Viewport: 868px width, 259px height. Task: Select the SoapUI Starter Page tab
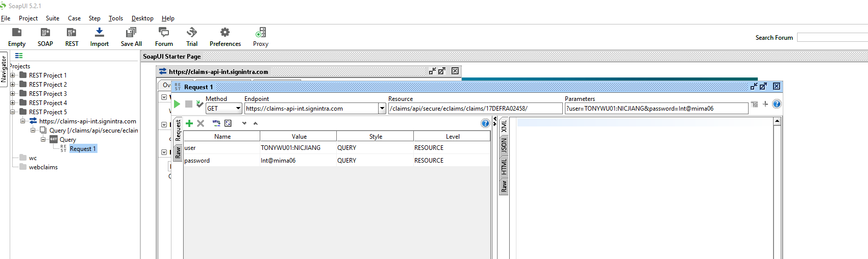coord(171,57)
